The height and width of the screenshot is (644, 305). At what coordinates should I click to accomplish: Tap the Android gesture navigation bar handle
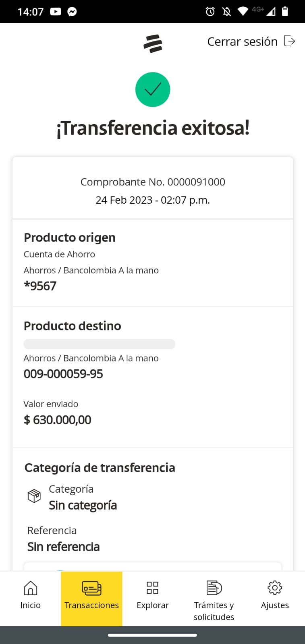pyautogui.click(x=152, y=635)
